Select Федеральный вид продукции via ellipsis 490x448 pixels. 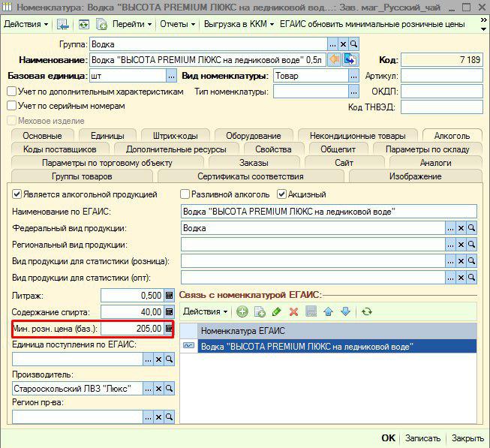pyautogui.click(x=450, y=228)
